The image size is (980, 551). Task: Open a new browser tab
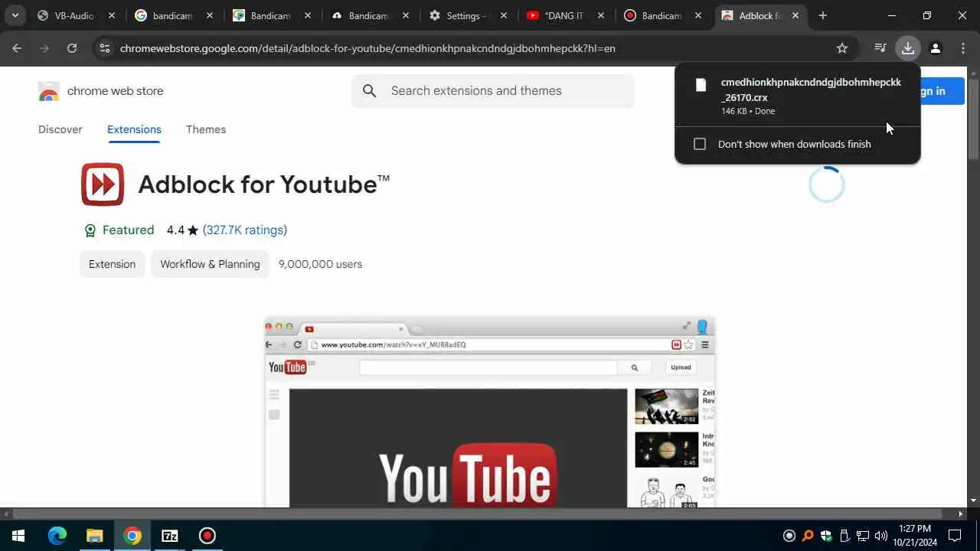point(823,15)
